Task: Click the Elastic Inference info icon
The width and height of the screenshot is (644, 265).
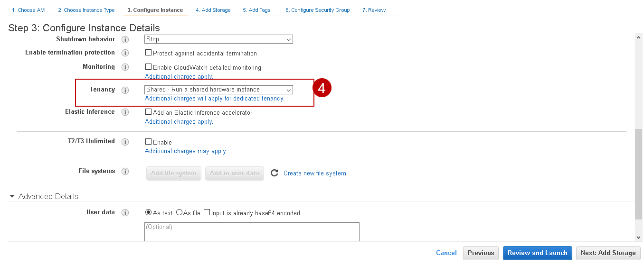Action: click(125, 112)
